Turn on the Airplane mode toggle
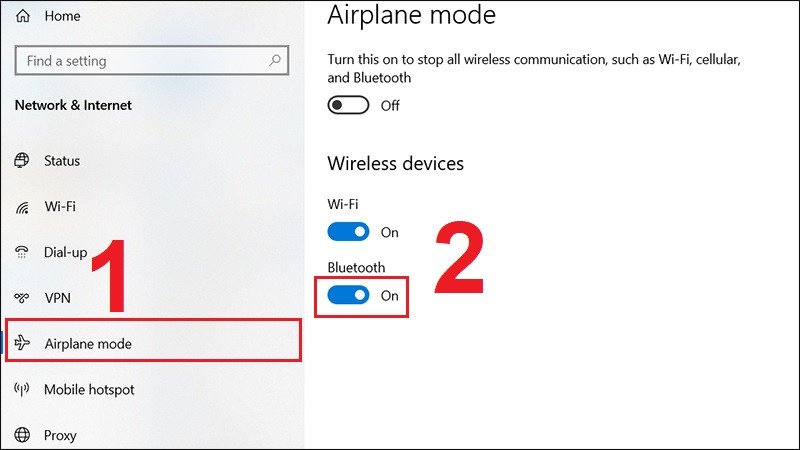The image size is (800, 450). (348, 105)
